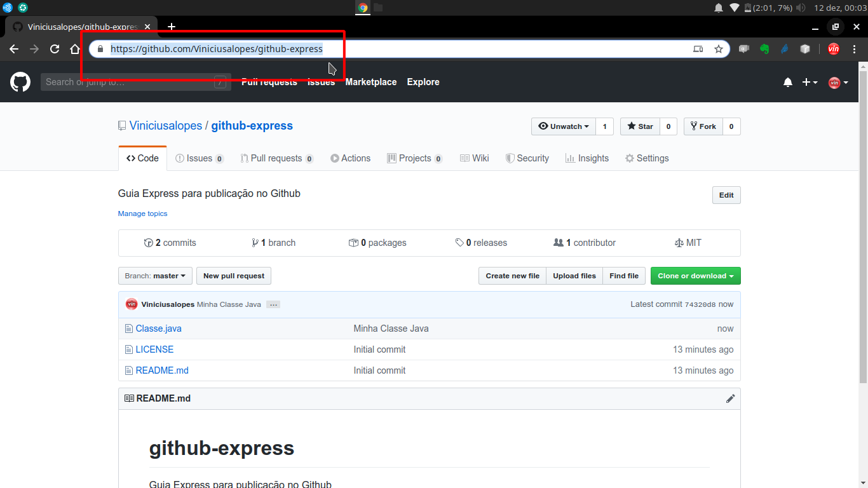Open notifications bell in GitHub header

[788, 82]
